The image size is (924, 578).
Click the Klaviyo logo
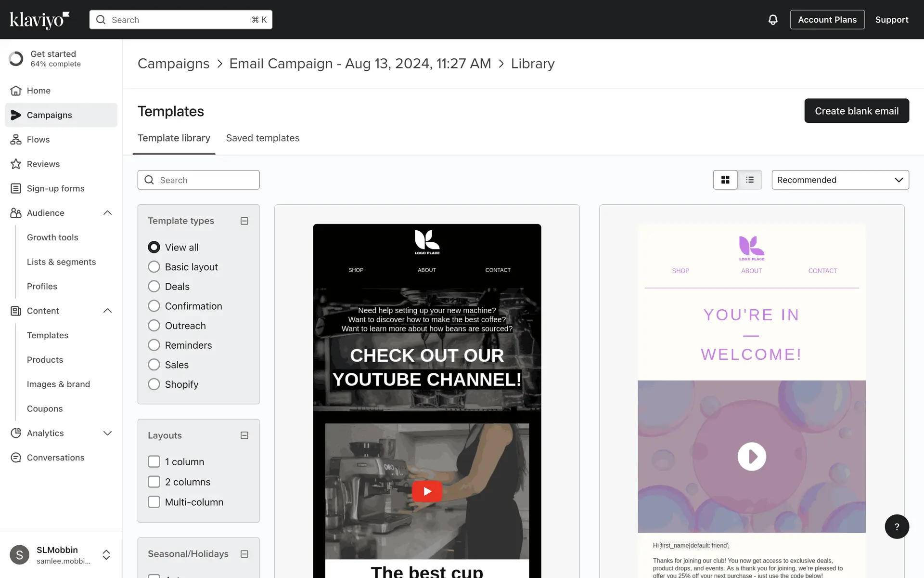(39, 20)
